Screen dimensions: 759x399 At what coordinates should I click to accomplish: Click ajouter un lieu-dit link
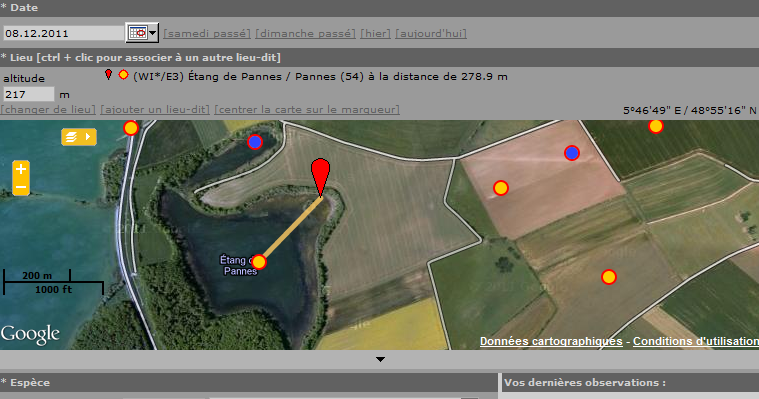(155, 109)
